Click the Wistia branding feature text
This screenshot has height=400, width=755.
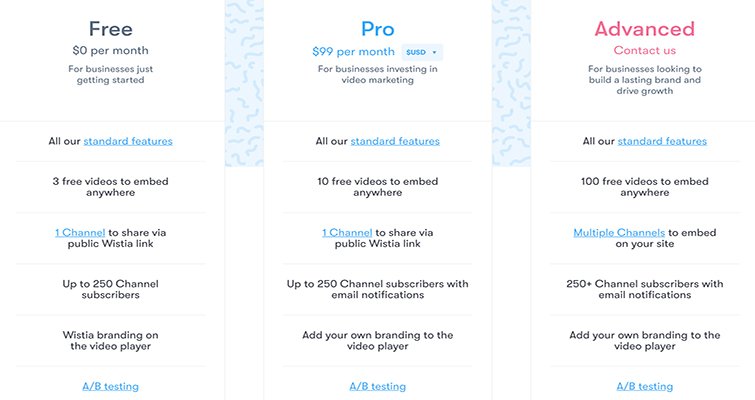coord(110,340)
